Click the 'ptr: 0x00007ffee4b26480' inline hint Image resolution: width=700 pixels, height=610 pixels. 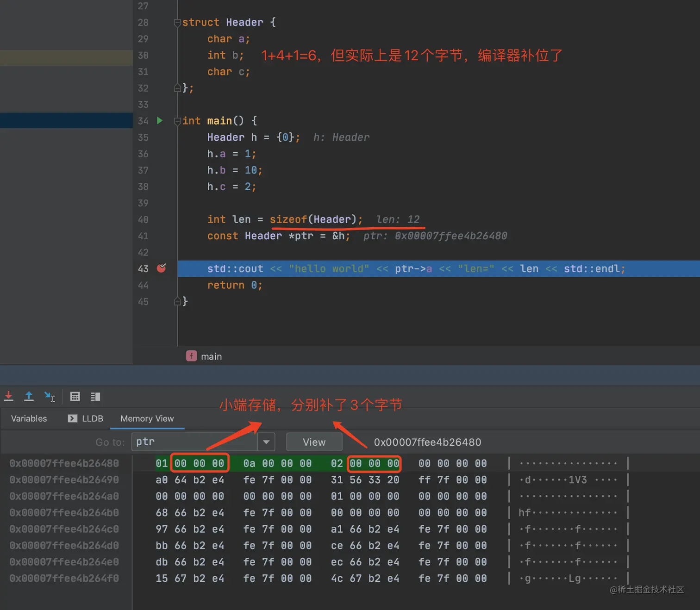tap(435, 236)
